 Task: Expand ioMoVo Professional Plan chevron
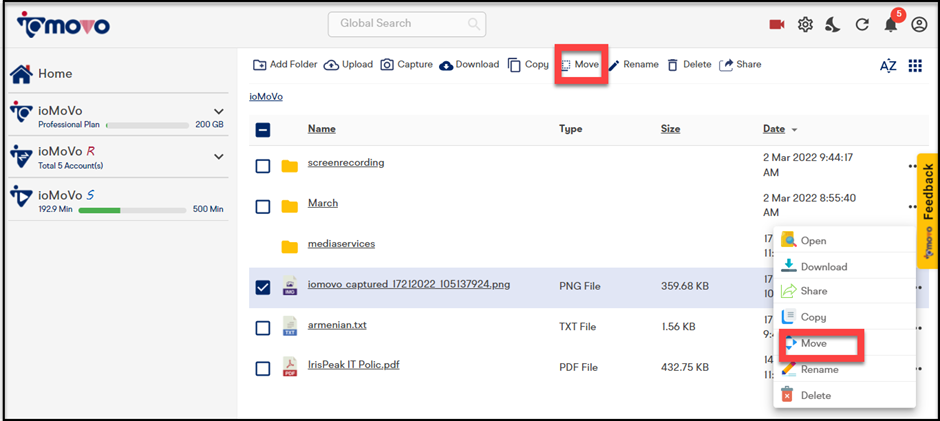(219, 112)
